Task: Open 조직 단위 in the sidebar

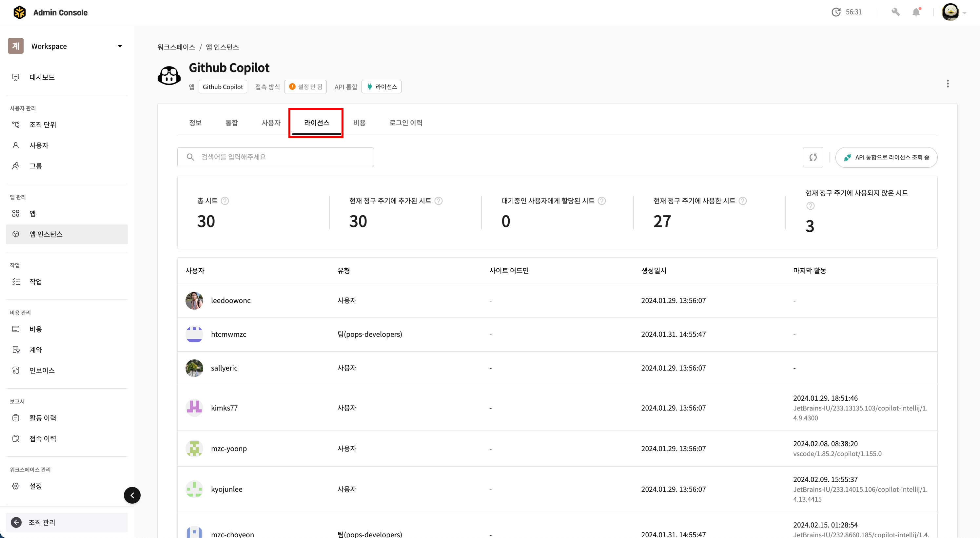Action: click(x=67, y=125)
